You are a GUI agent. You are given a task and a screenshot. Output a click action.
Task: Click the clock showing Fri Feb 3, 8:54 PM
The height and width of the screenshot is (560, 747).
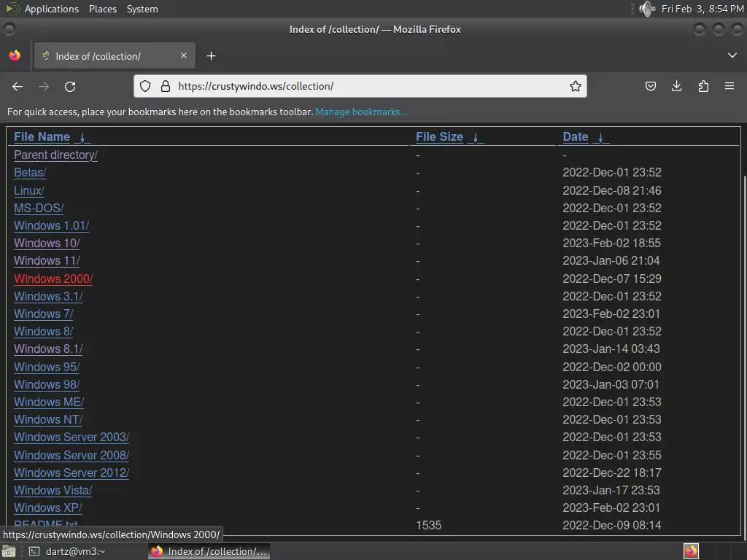click(x=703, y=9)
